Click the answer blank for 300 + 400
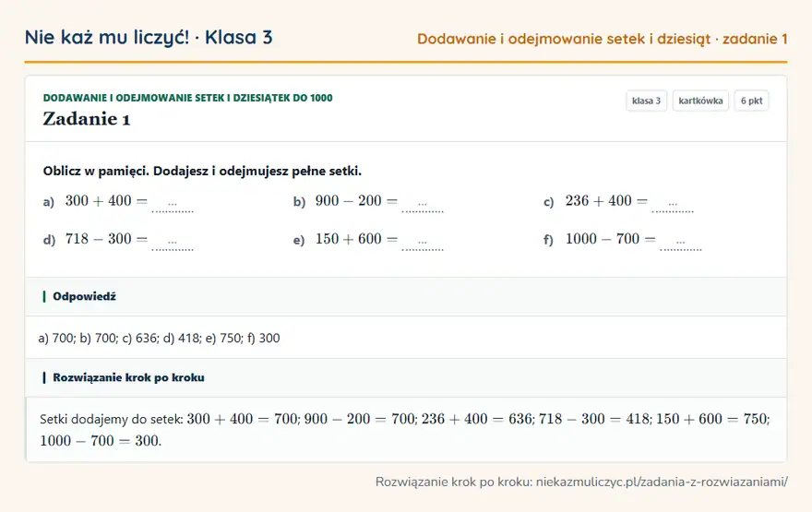This screenshot has height=512, width=812. [173, 205]
